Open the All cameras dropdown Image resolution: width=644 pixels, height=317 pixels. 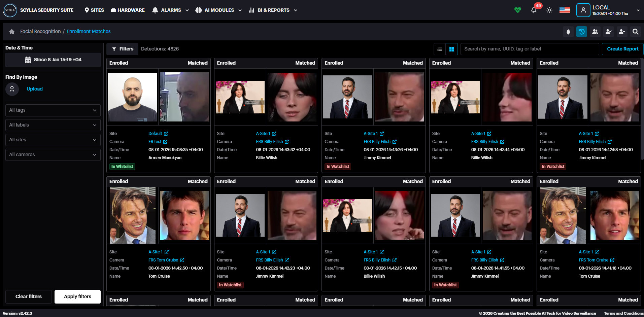(53, 155)
